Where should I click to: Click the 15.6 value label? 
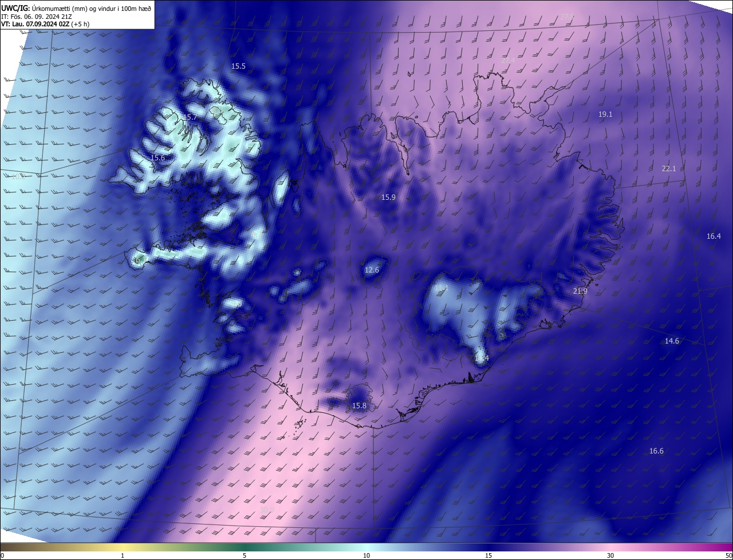[157, 157]
